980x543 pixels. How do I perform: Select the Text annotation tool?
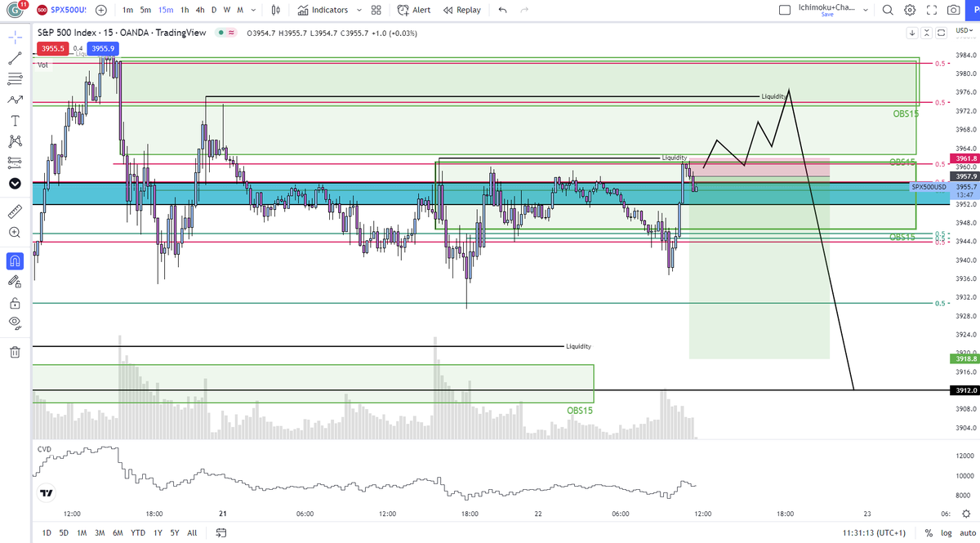pos(15,120)
